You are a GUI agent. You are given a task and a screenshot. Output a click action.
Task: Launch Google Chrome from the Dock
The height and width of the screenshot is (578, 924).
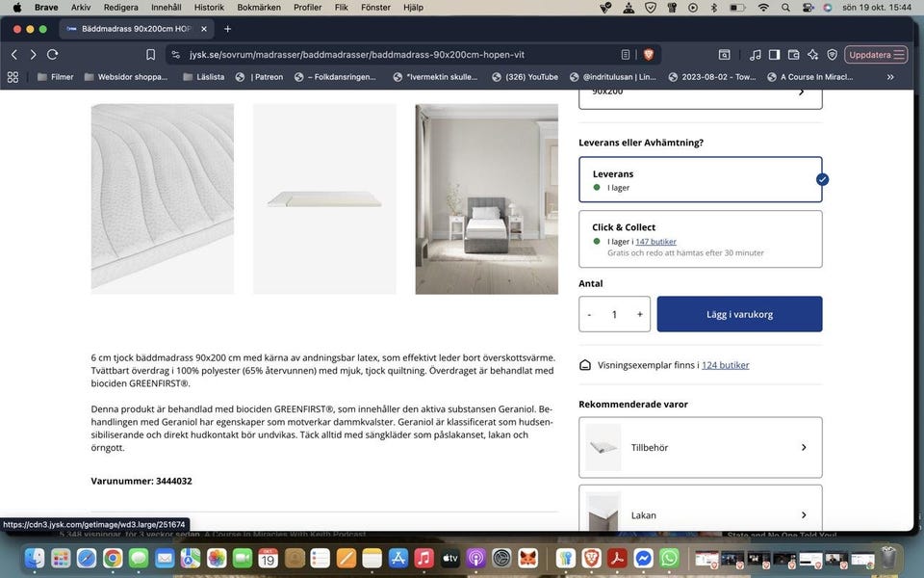point(113,558)
